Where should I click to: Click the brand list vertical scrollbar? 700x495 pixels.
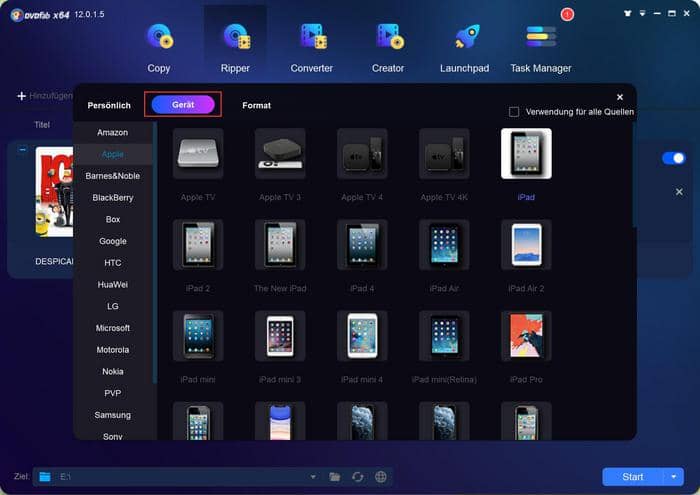coord(155,253)
